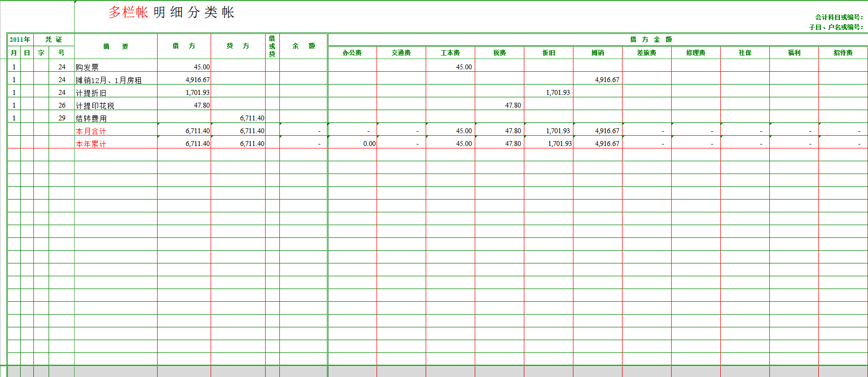Select the 税费 column header

click(499, 53)
